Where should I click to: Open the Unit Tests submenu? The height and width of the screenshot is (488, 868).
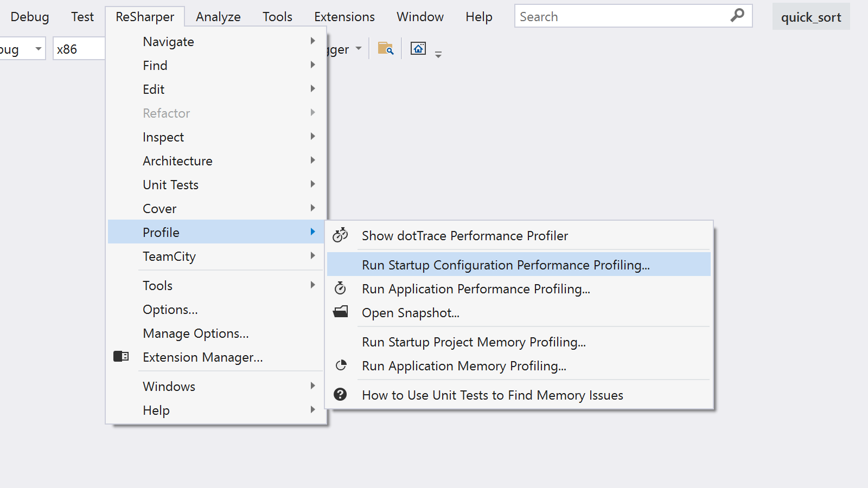(x=217, y=185)
